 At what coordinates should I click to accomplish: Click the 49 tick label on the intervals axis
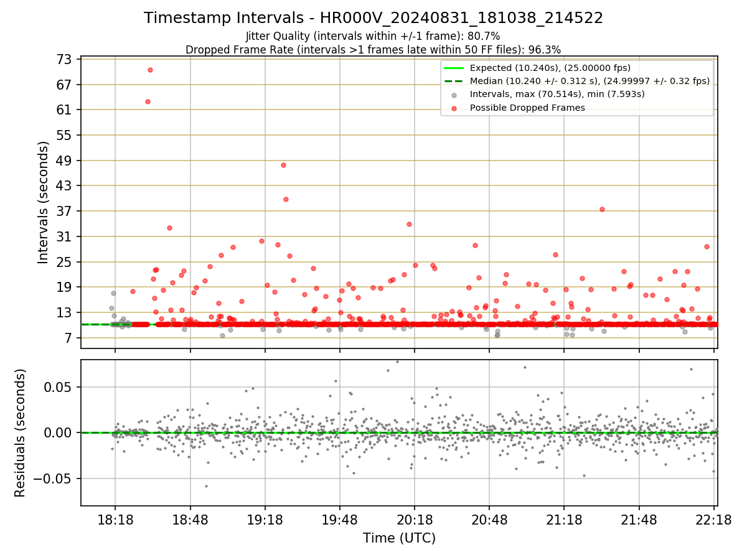coord(65,161)
